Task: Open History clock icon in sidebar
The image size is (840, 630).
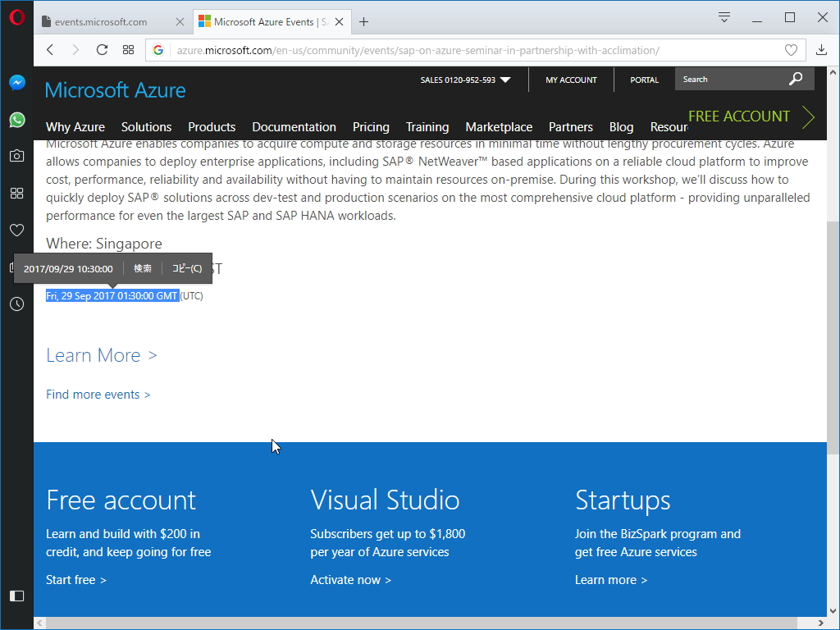Action: click(x=16, y=304)
